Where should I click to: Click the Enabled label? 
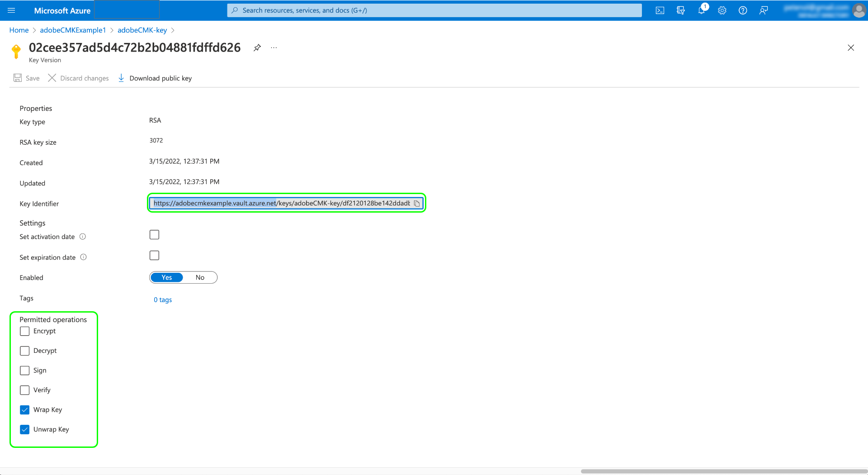[x=32, y=278]
